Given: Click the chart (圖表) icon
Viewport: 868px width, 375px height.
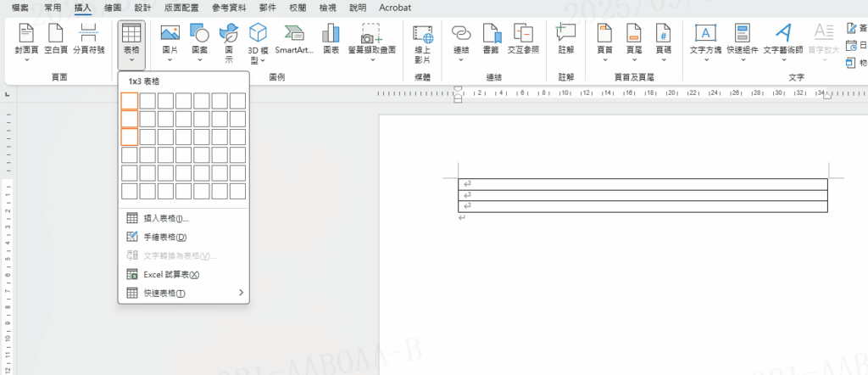Looking at the screenshot, I should click(x=331, y=39).
